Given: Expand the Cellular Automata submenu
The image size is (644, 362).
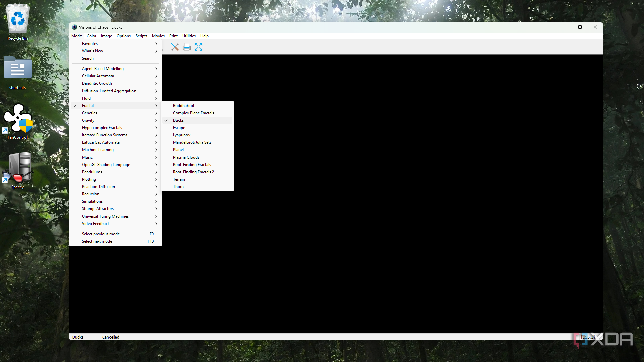Looking at the screenshot, I should coord(116,76).
